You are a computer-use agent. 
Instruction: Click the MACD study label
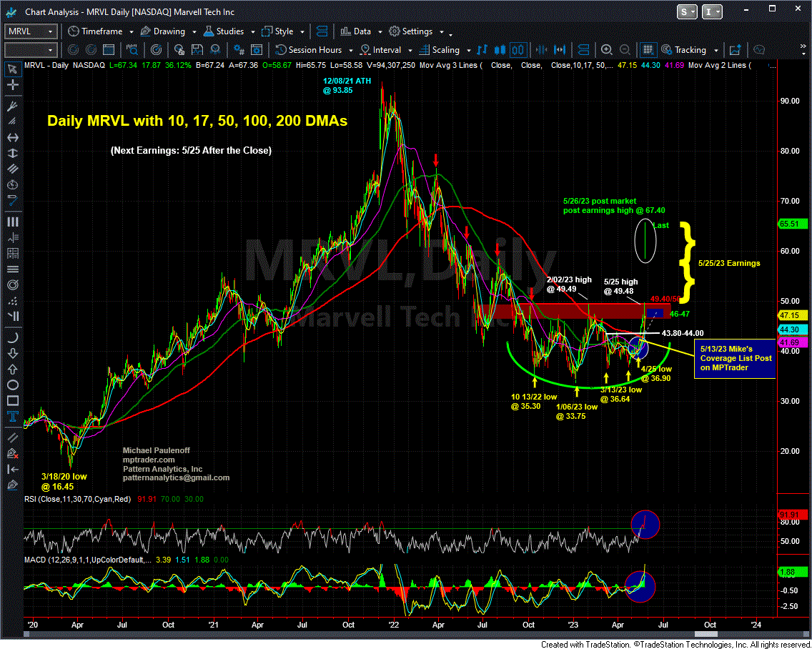(88, 560)
